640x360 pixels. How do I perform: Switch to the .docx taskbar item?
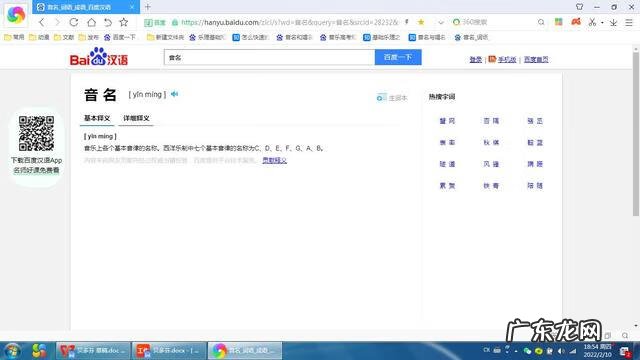(x=169, y=351)
